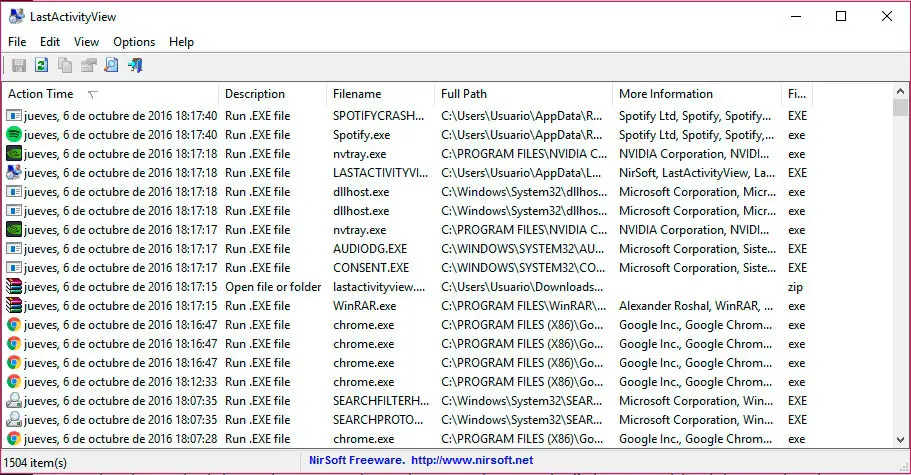
Task: Sort by the Action Time column header
Action: point(110,93)
